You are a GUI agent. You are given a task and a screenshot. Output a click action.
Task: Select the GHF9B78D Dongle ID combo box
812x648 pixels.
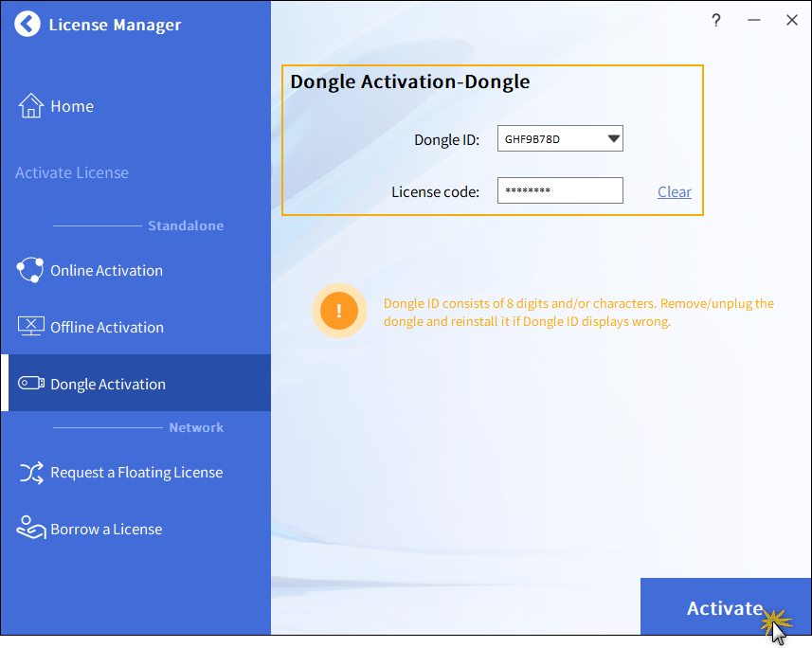(550, 139)
